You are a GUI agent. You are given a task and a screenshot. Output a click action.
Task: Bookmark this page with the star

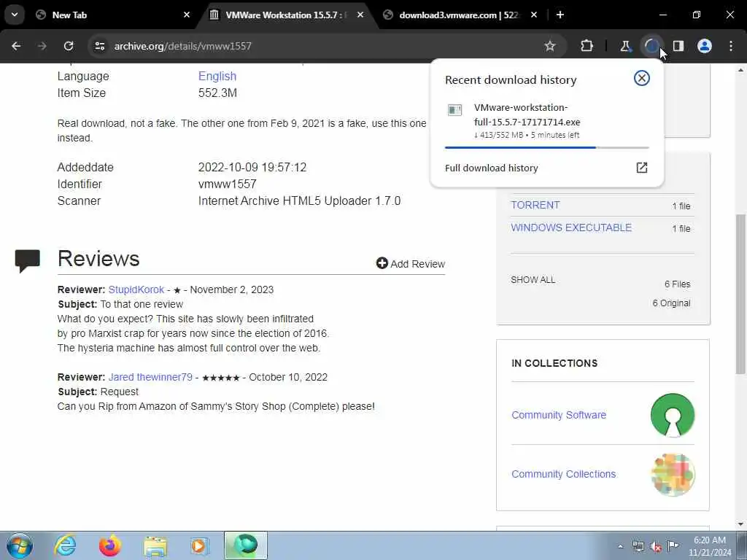(550, 46)
